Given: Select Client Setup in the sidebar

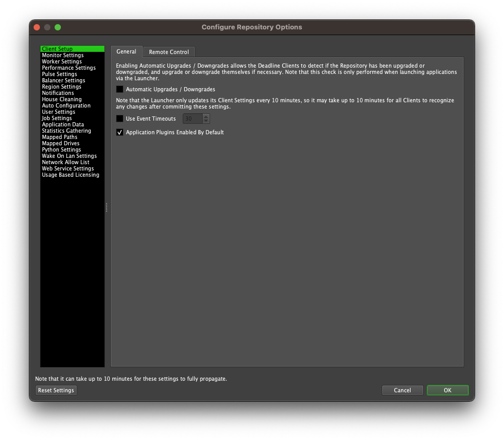Looking at the screenshot, I should pyautogui.click(x=72, y=49).
